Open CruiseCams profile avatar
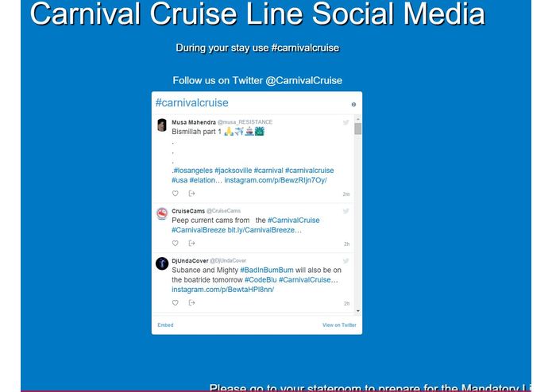 (x=162, y=213)
